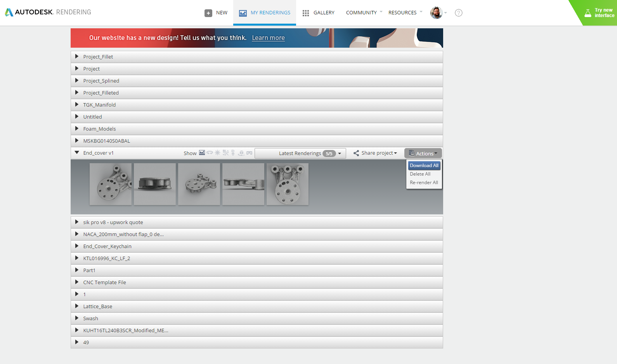This screenshot has height=364, width=617.
Task: Toggle the turntable filter icon
Action: click(241, 153)
